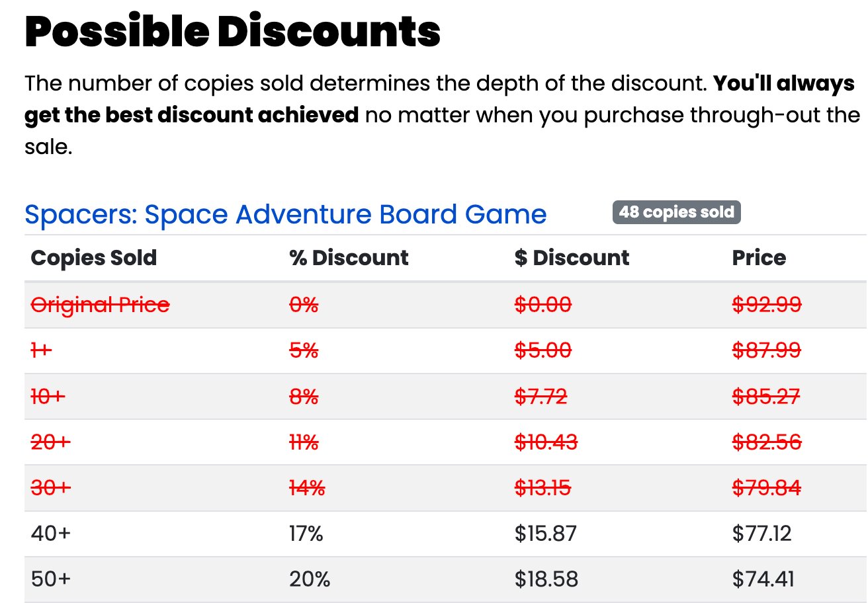This screenshot has width=868, height=603.
Task: Select the 20% discount cell
Action: tap(309, 579)
